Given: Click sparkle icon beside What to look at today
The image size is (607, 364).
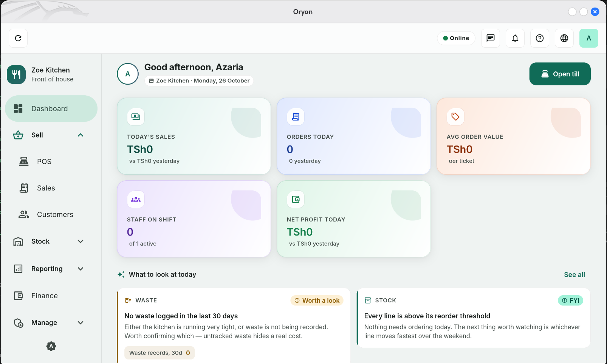Looking at the screenshot, I should click(121, 274).
